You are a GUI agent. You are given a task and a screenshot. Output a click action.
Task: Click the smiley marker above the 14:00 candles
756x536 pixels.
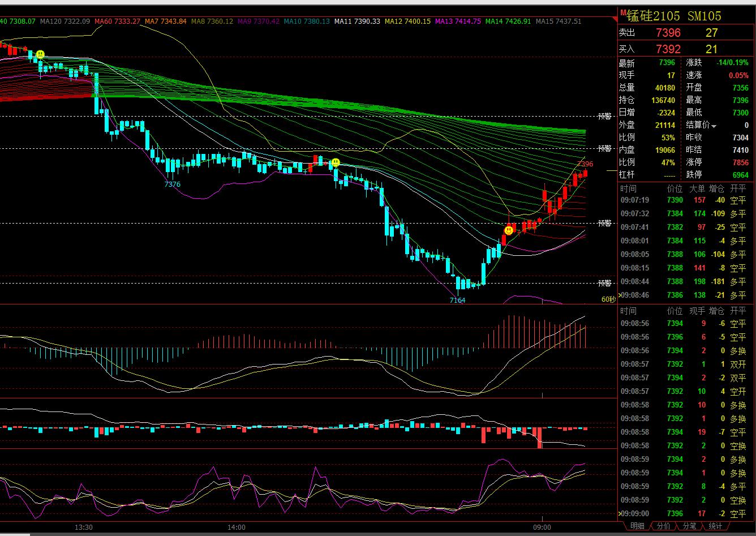point(336,162)
